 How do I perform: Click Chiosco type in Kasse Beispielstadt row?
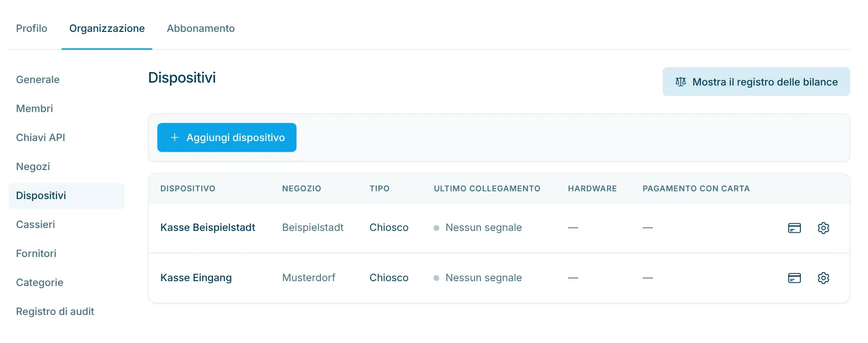point(389,228)
